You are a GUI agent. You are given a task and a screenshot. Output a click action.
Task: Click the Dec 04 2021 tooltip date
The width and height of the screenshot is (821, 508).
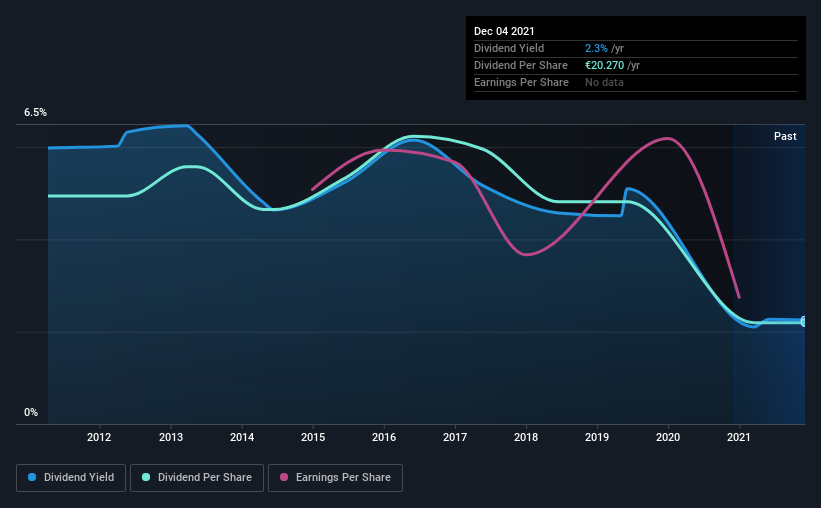click(504, 31)
